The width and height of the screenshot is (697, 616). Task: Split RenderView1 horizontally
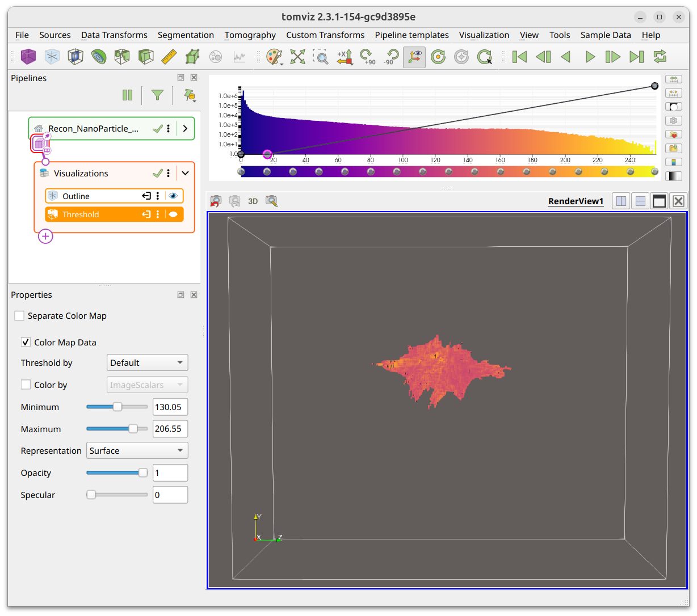(x=622, y=201)
